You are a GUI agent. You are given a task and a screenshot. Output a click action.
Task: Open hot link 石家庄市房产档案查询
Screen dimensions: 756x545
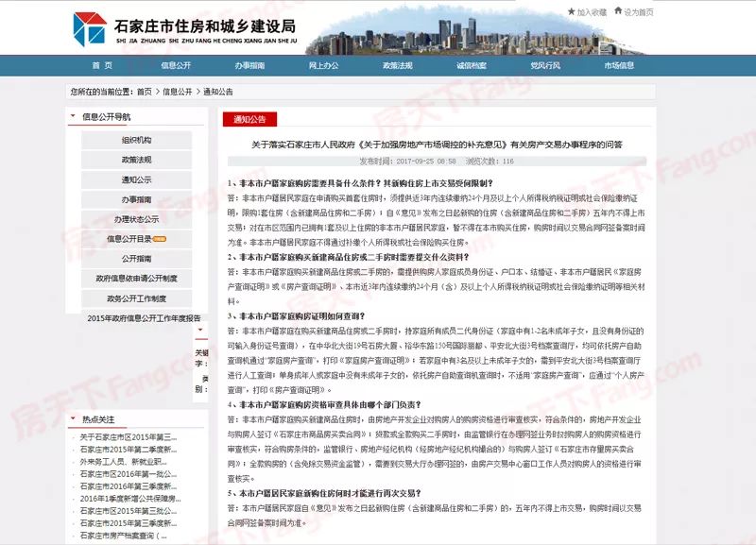coord(124,536)
